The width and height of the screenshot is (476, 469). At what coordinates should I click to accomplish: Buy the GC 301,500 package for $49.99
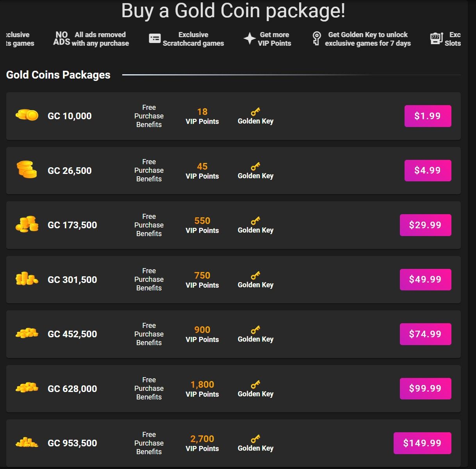tap(425, 279)
